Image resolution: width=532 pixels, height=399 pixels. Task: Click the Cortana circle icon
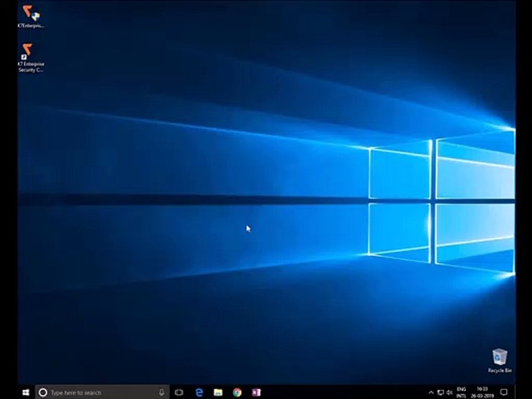click(x=43, y=392)
